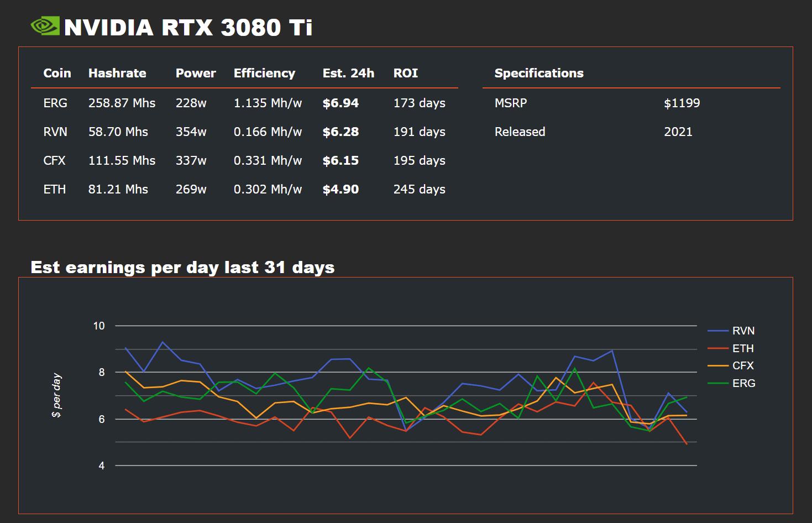Click the Hashrate column header
Viewport: 812px width, 523px height.
pos(117,73)
